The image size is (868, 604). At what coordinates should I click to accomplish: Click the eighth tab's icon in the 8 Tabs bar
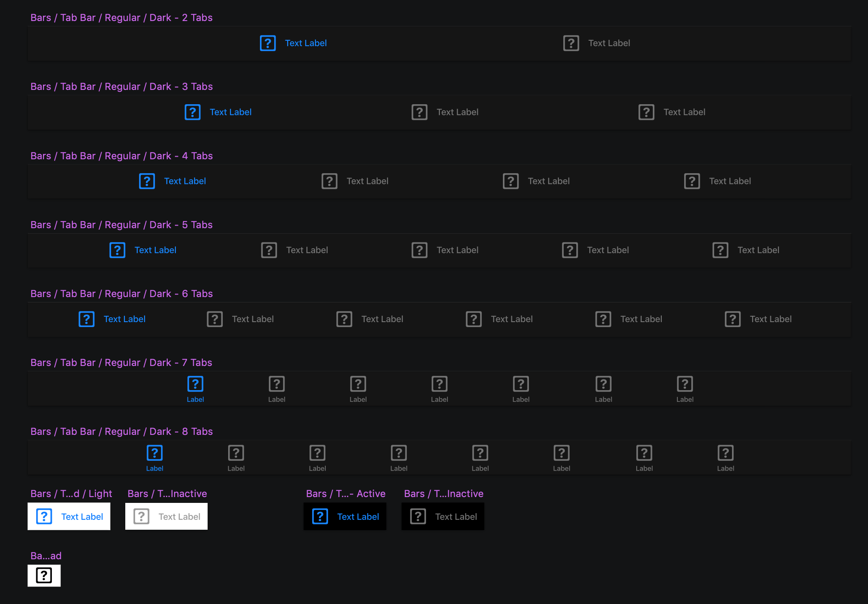725,453
